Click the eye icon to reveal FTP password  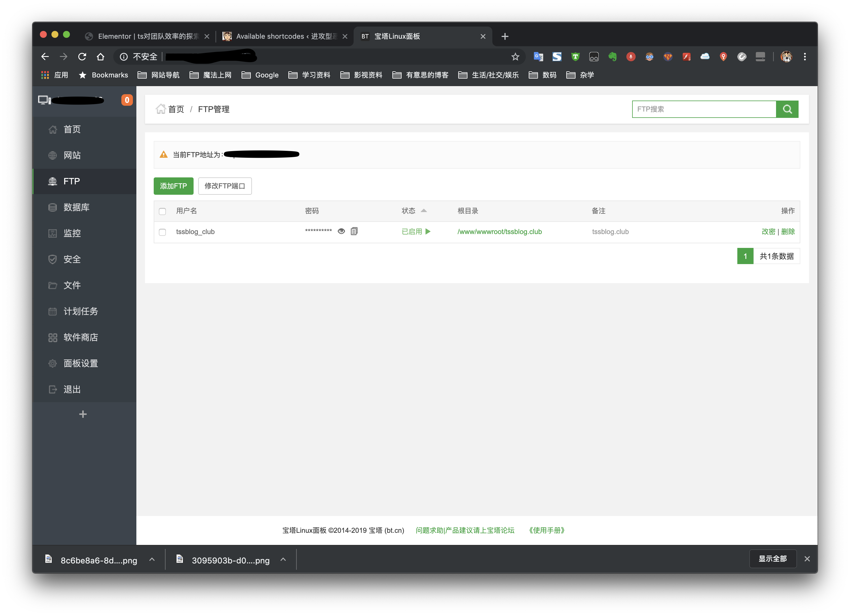pos(341,231)
